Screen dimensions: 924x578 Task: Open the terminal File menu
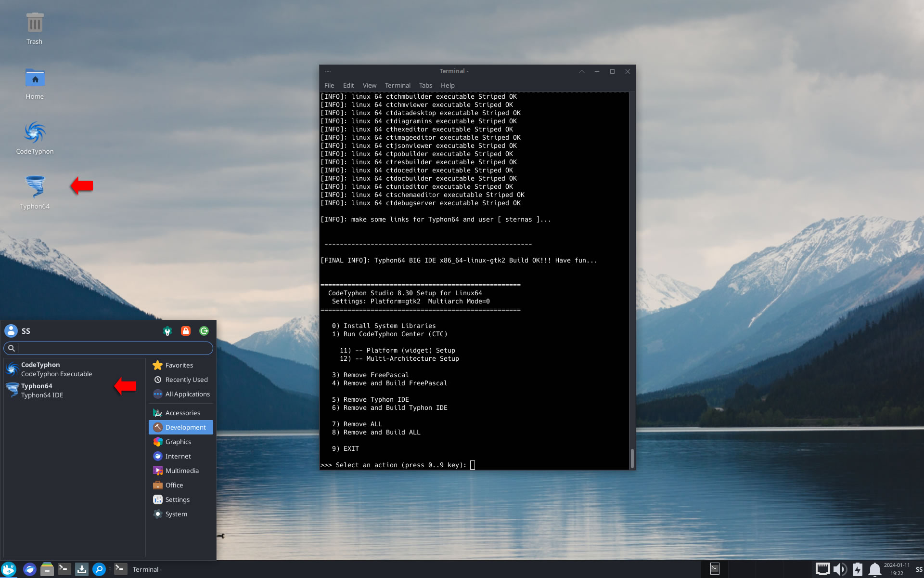tap(329, 85)
